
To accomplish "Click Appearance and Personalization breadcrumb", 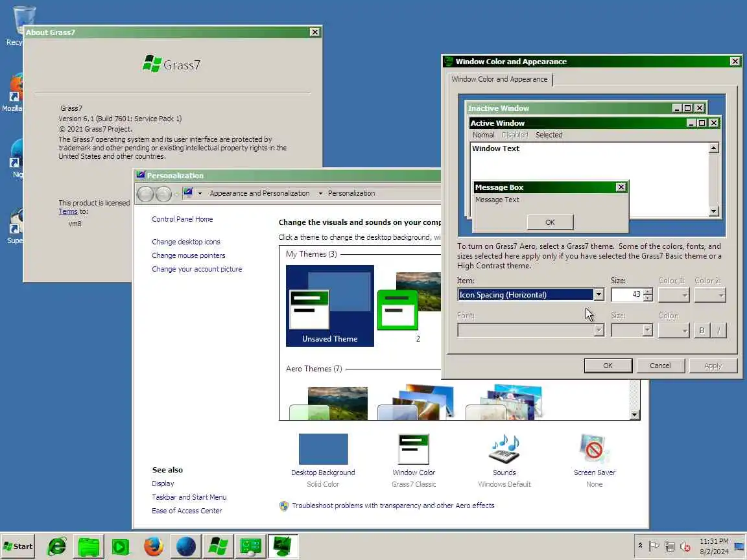I will click(x=259, y=193).
